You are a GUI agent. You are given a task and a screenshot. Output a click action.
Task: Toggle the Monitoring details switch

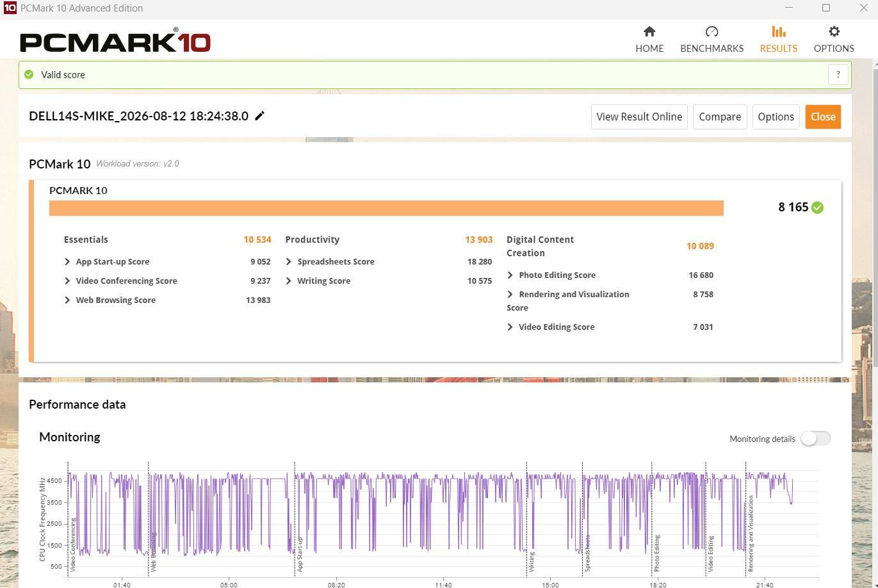tap(815, 438)
